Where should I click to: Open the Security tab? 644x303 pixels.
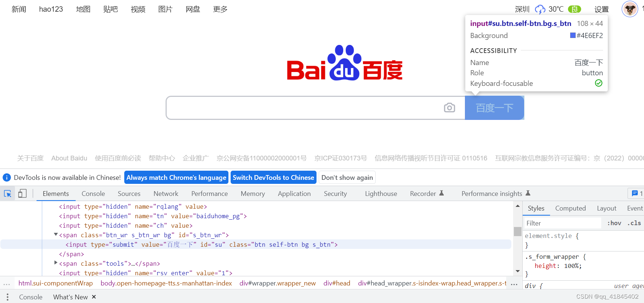pyautogui.click(x=335, y=194)
